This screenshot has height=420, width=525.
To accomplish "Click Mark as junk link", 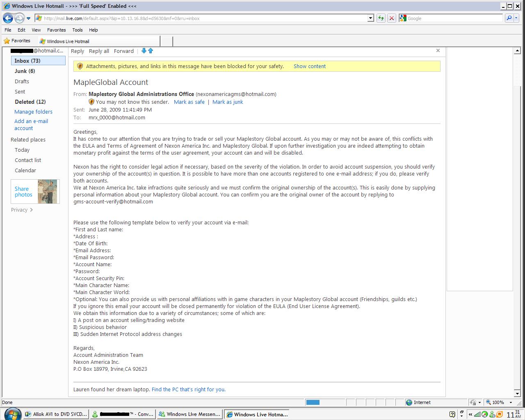I will point(228,102).
